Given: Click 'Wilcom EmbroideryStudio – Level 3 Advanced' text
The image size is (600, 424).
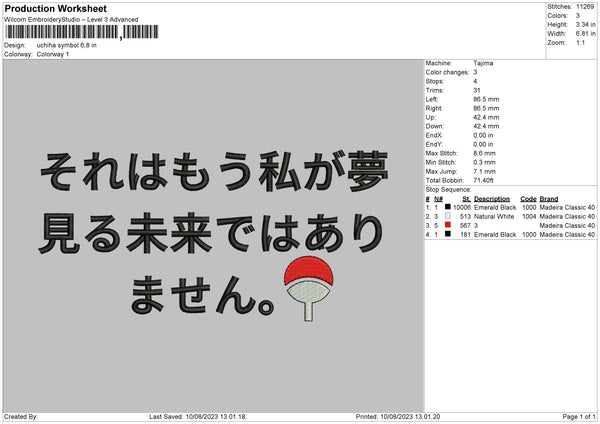Looking at the screenshot, I should tap(71, 20).
